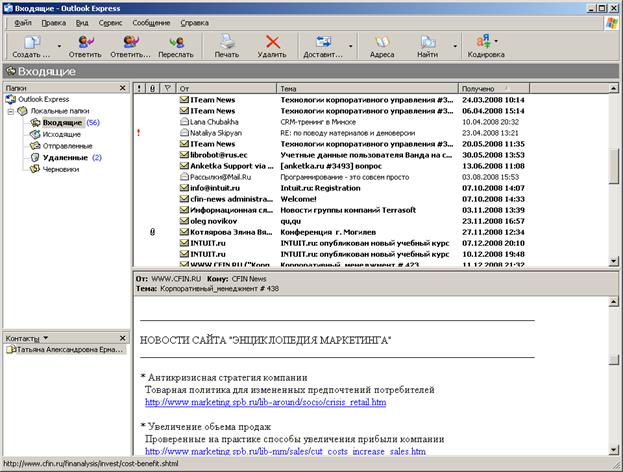Click the Reply All (Ответить...) icon
Screen dimensions: 623x472
pos(131,42)
